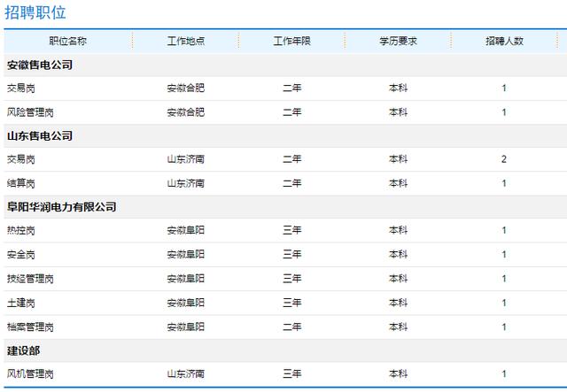Open the 热控岗 position

[21, 230]
